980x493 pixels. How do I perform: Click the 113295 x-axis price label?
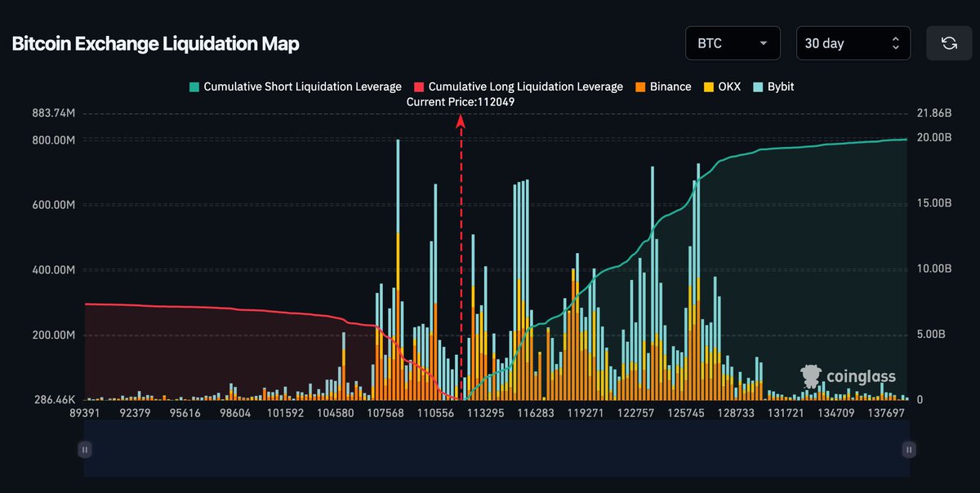coord(486,414)
